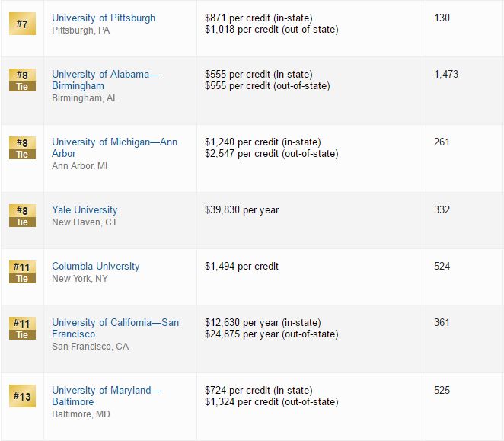Image resolution: width=504 pixels, height=441 pixels.
Task: Click Michigan's #8 Tie rank badge
Action: click(22, 148)
